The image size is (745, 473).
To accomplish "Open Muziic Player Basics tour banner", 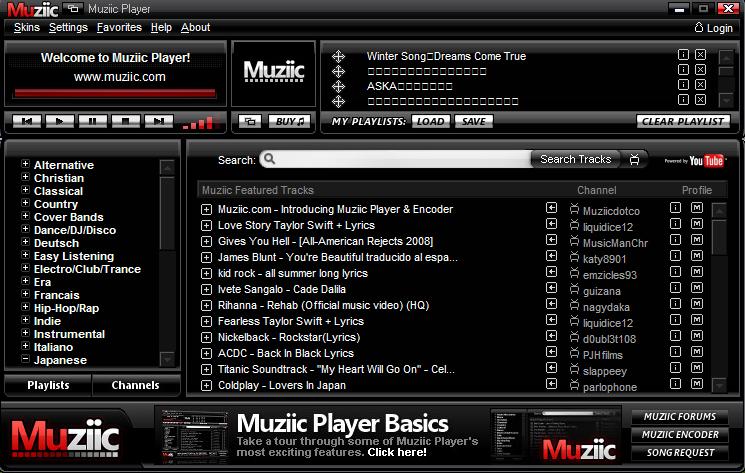I will click(x=388, y=435).
